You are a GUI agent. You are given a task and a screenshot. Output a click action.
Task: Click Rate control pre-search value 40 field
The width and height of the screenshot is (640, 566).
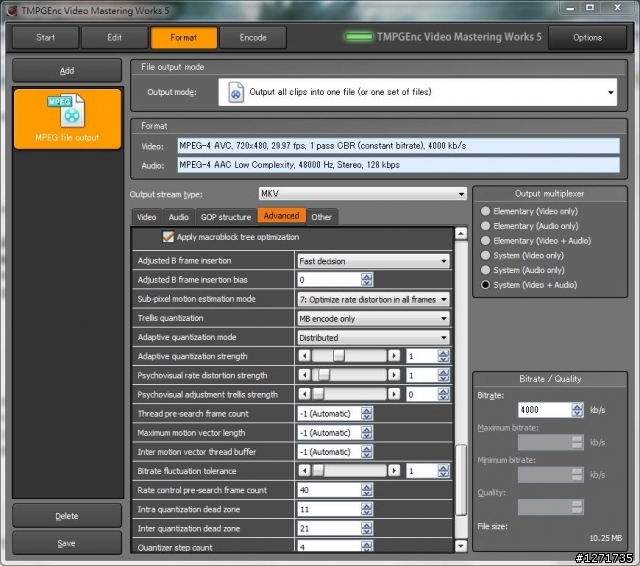(329, 490)
